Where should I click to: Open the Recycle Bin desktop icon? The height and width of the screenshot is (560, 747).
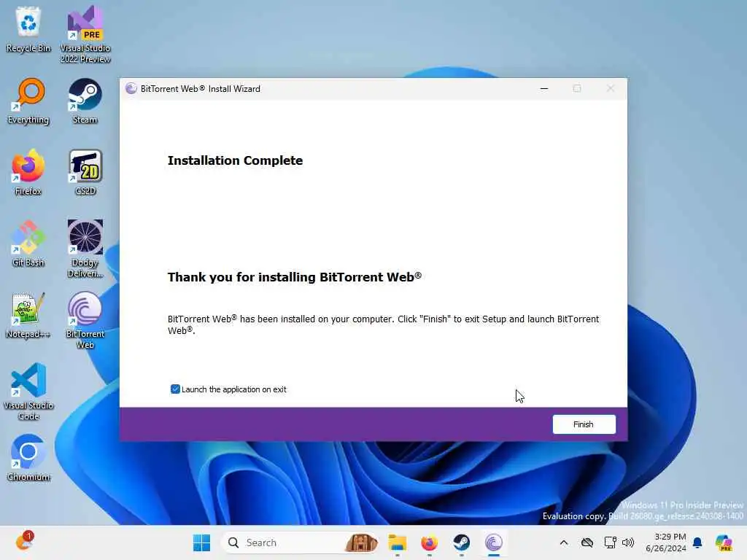coord(28,29)
